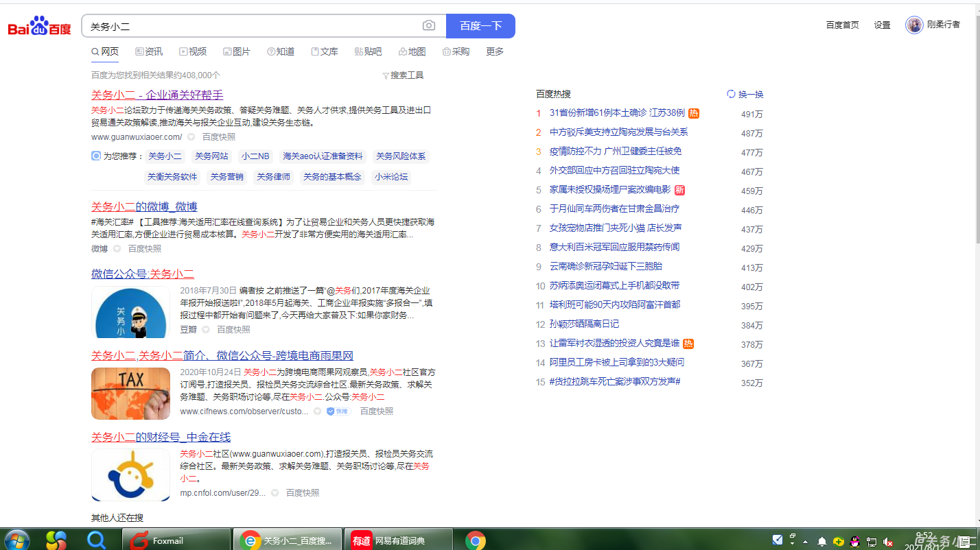This screenshot has width=980, height=550.
Task: Open result 关务小二 - 企业通关好帮手
Action: coord(157,95)
